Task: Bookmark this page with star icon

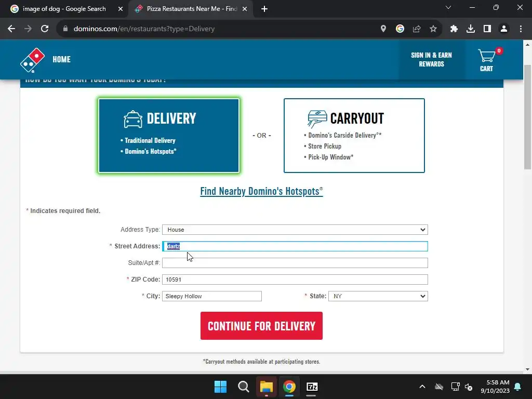Action: pos(433,29)
